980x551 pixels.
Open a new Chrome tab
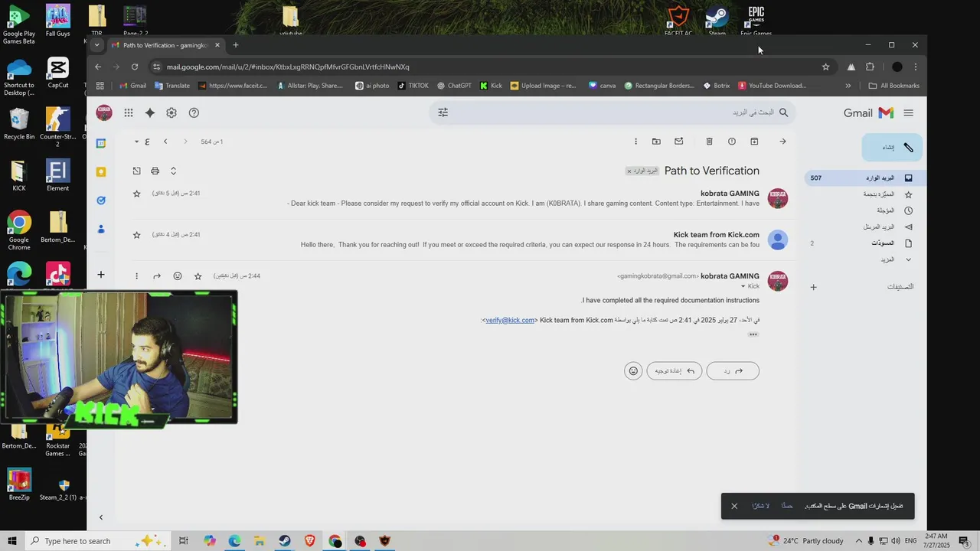coord(235,45)
